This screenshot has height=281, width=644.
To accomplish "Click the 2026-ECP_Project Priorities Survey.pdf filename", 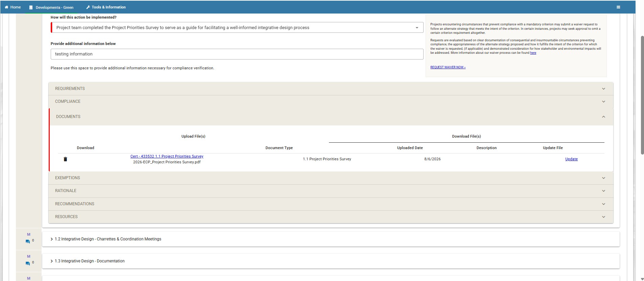I will [167, 162].
